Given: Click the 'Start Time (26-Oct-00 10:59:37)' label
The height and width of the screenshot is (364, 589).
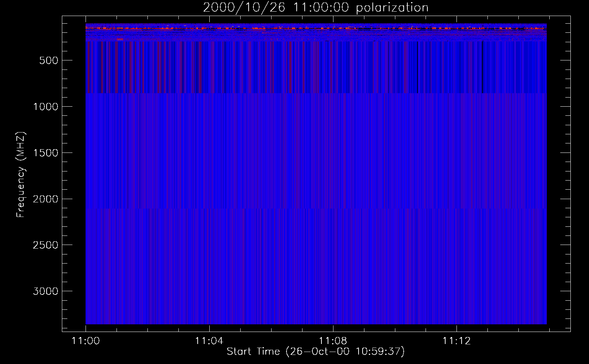Looking at the screenshot, I should click(316, 352).
